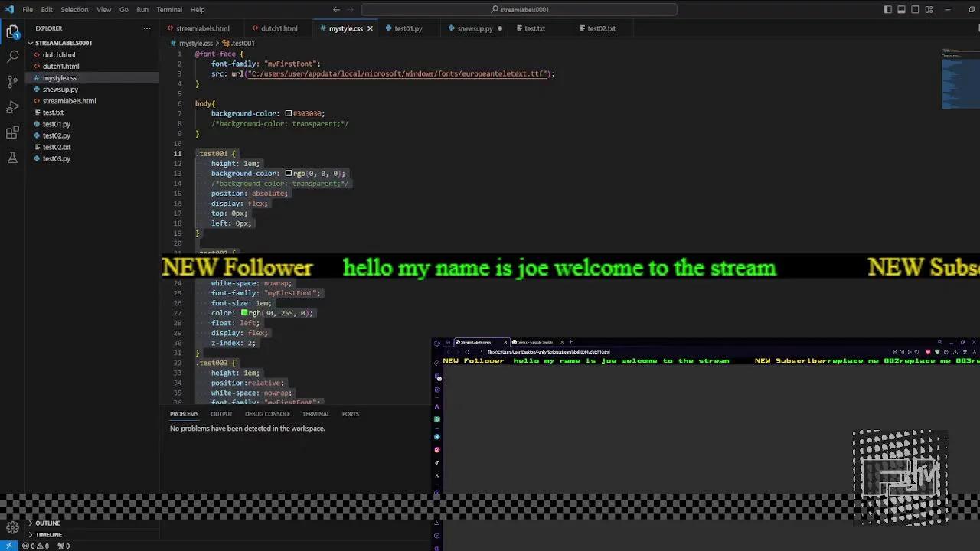
Task: Go back with the navigation arrow
Action: point(336,9)
